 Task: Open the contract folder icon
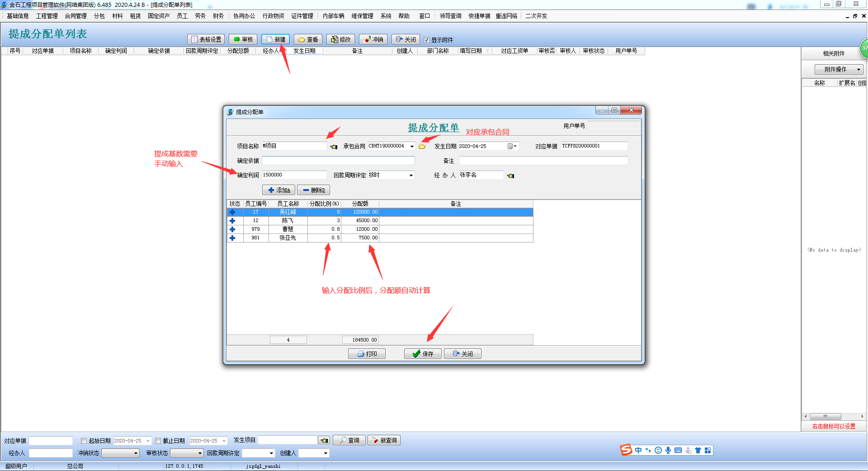click(422, 147)
